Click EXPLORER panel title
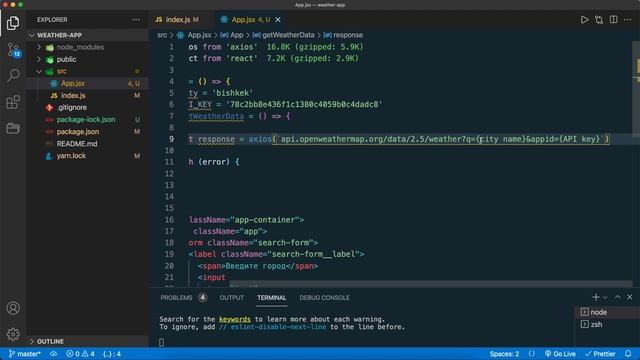 52,20
